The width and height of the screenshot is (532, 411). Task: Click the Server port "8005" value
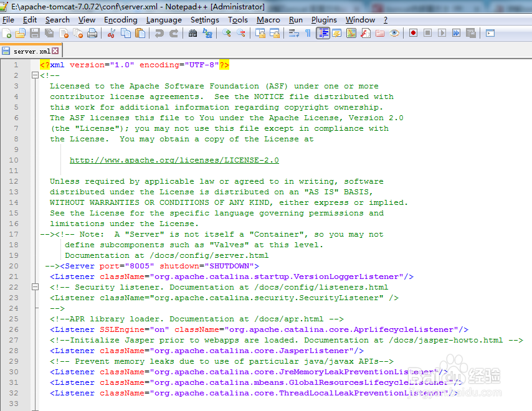tap(140, 266)
